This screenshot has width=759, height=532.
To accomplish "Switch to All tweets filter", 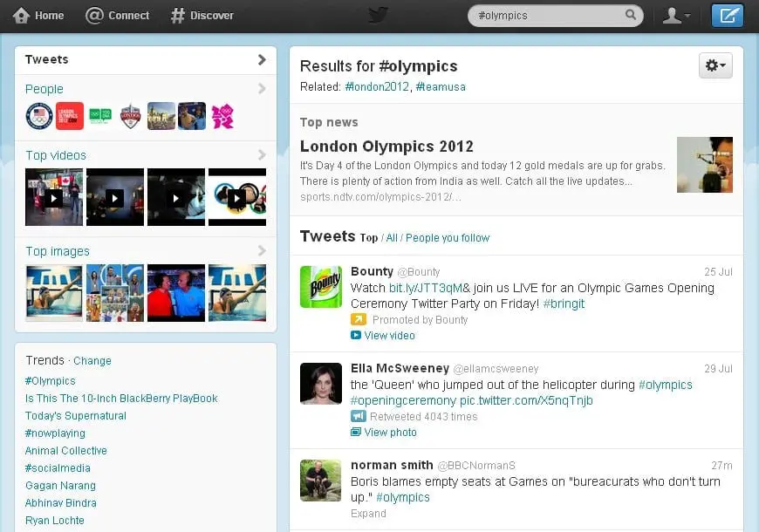I will (392, 238).
